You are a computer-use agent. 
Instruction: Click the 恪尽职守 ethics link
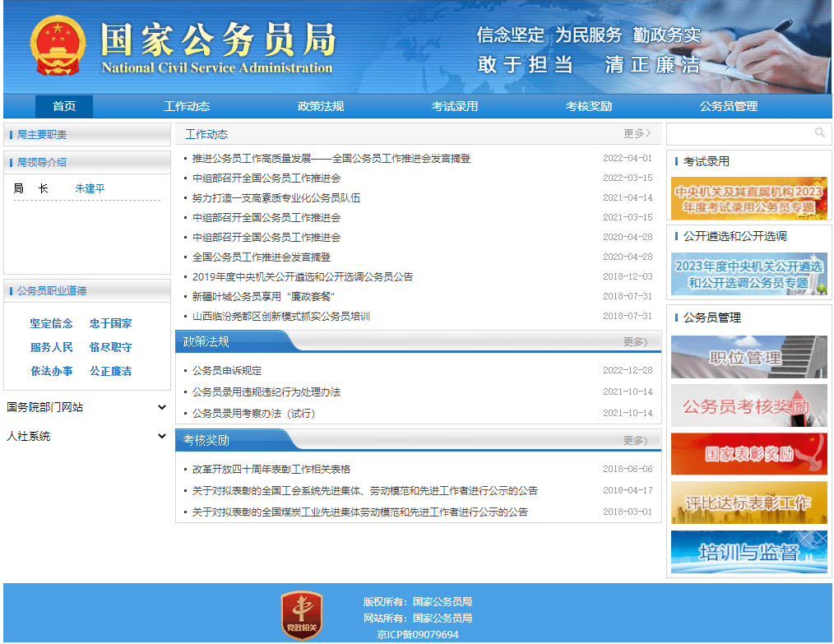pos(111,347)
